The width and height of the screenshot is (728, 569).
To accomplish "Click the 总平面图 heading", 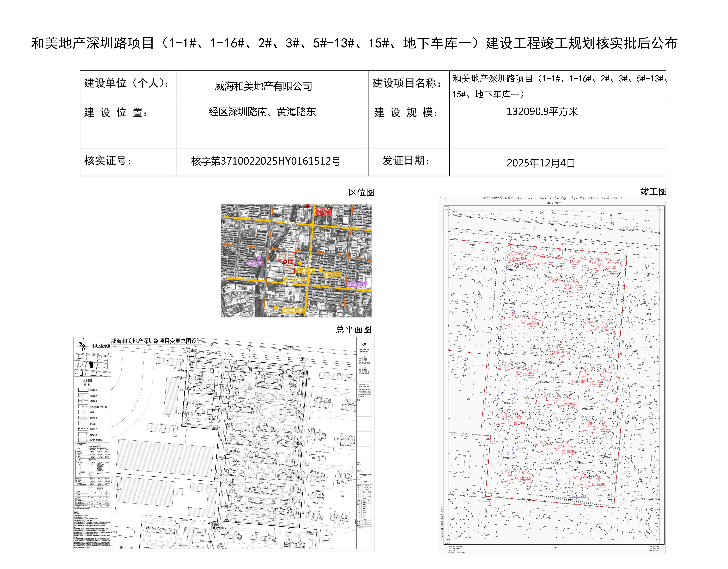I will (354, 329).
